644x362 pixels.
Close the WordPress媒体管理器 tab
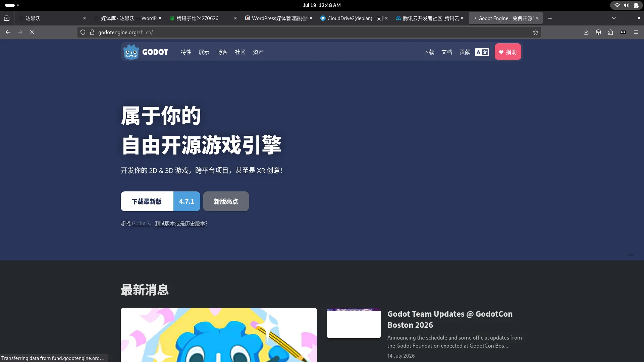coord(311,18)
